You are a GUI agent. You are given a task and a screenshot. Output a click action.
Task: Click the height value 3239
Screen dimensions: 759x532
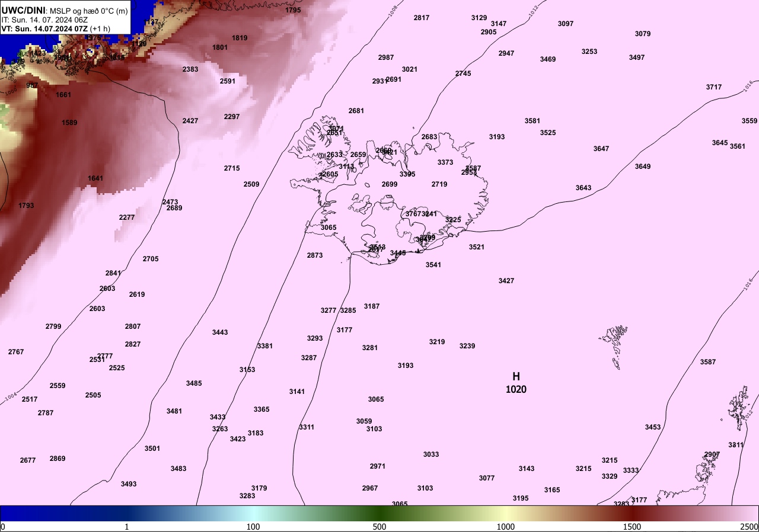point(467,346)
